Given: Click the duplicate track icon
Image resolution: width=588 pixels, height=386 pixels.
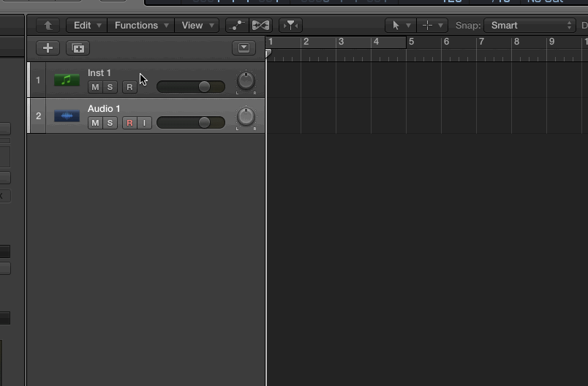Looking at the screenshot, I should [78, 48].
